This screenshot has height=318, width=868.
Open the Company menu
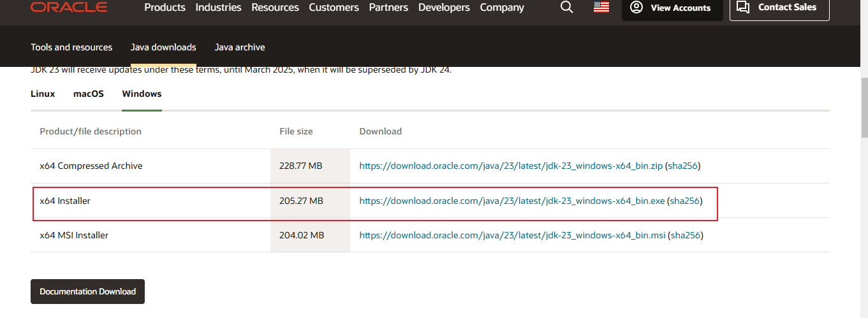502,8
